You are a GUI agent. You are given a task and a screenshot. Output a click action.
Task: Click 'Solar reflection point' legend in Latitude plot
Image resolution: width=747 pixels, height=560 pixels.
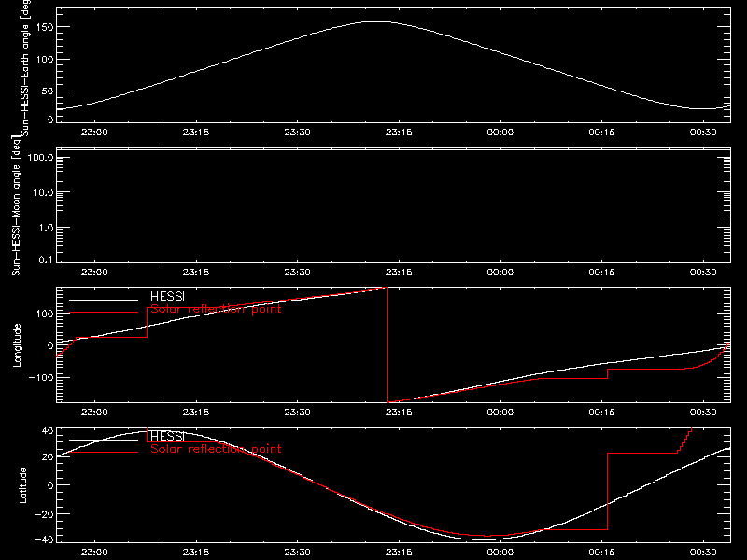[216, 449]
